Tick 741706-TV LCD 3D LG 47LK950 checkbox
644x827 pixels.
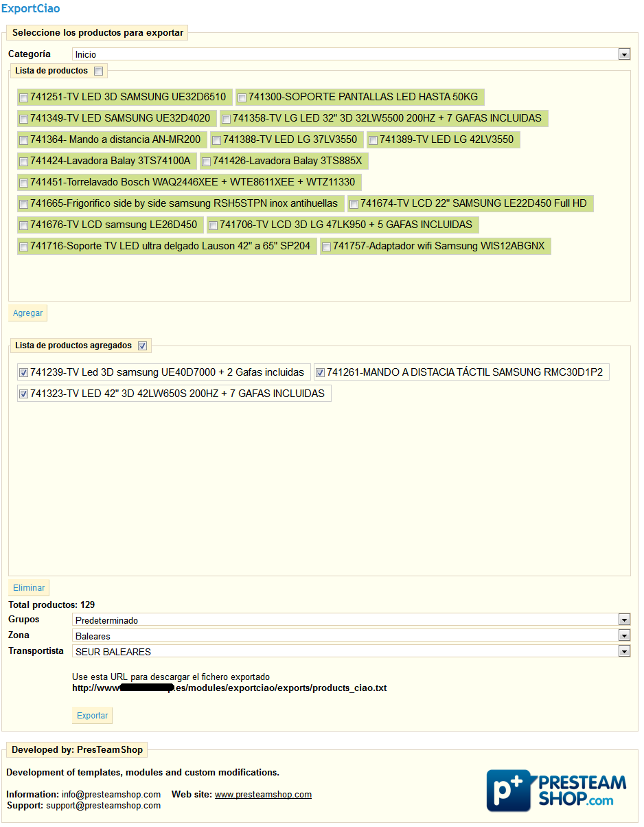pos(213,225)
